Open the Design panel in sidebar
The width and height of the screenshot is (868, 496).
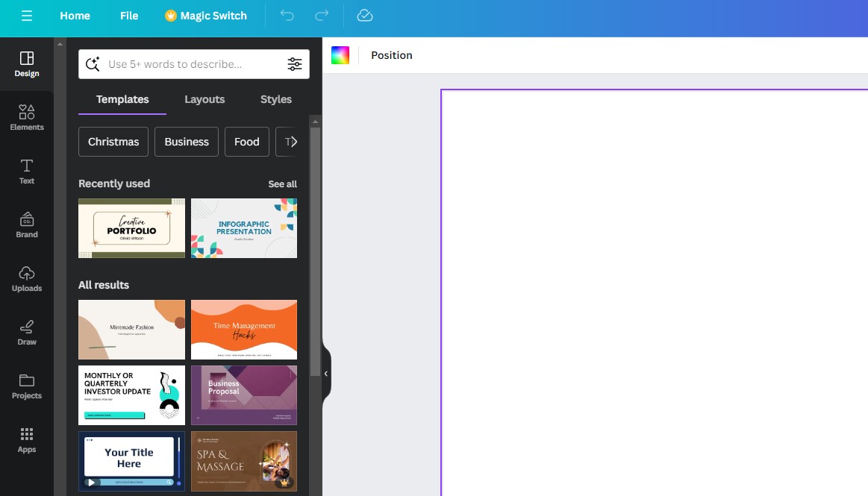pyautogui.click(x=27, y=64)
